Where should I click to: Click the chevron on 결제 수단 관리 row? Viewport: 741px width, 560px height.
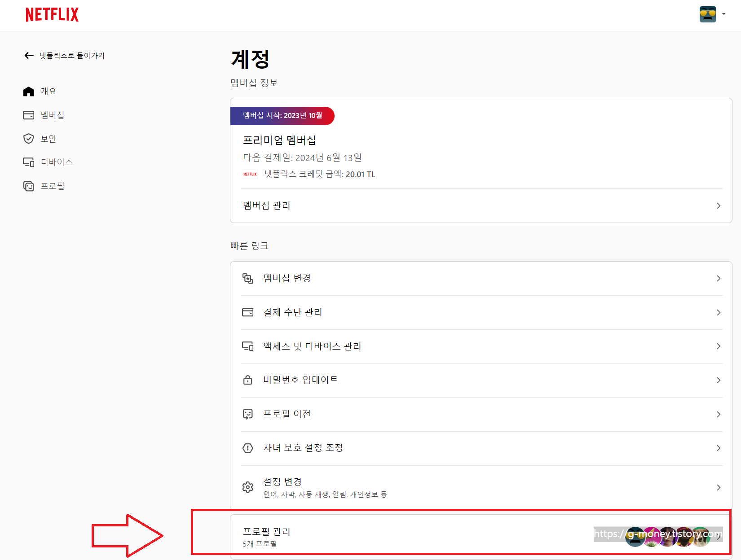coord(719,312)
